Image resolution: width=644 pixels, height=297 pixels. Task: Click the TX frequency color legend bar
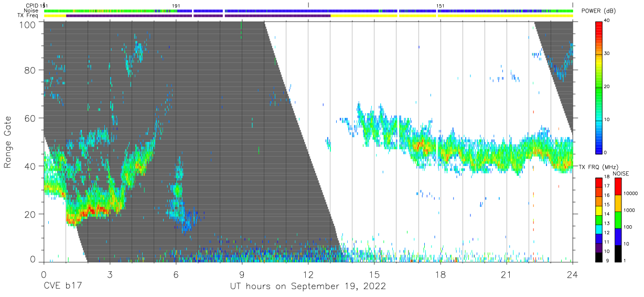point(599,219)
